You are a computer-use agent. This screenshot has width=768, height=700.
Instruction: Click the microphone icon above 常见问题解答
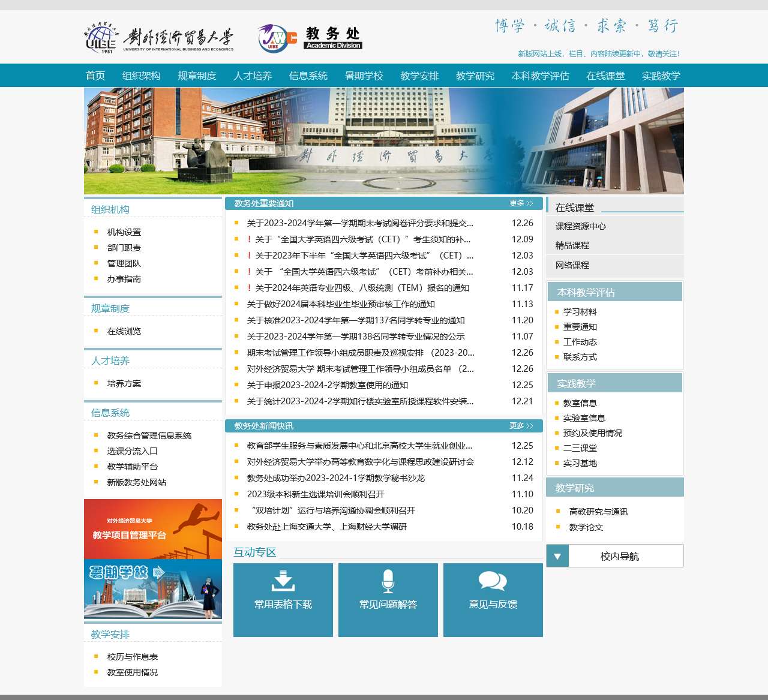click(388, 581)
